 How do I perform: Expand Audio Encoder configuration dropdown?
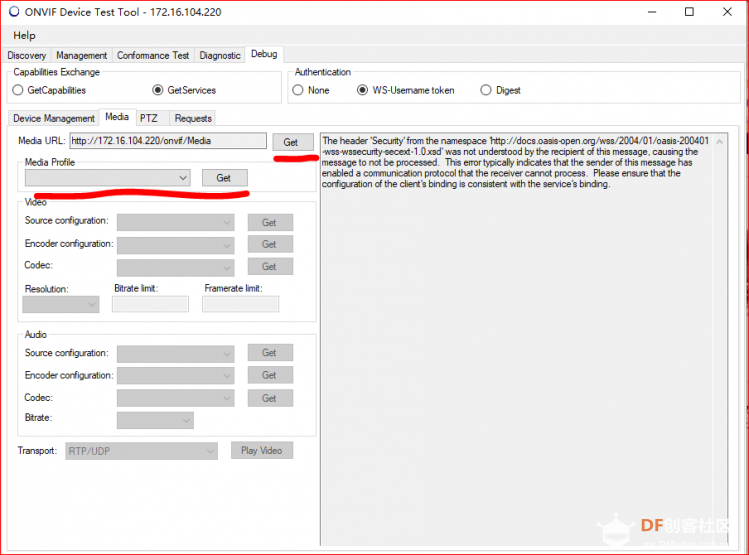[176, 375]
